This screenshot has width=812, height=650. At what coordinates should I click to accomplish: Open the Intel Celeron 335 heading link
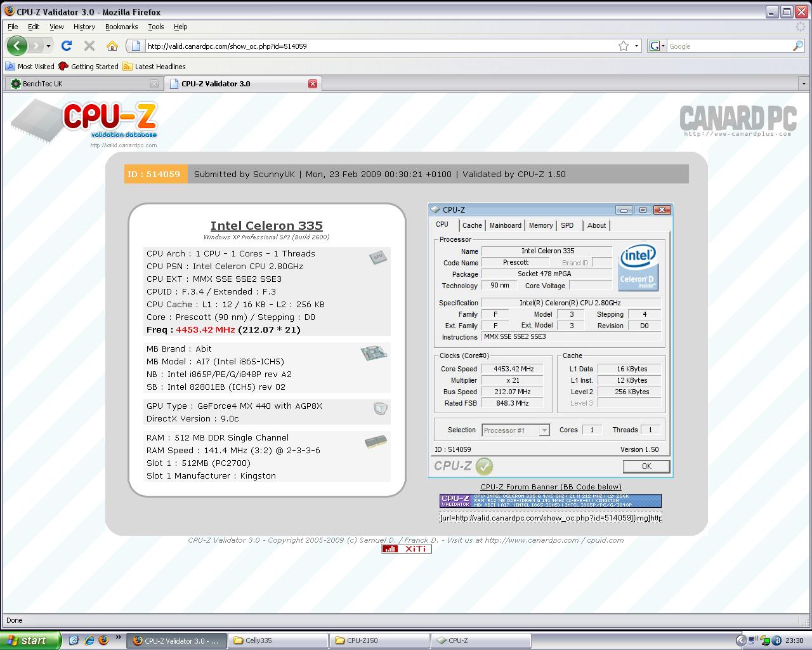pyautogui.click(x=266, y=225)
